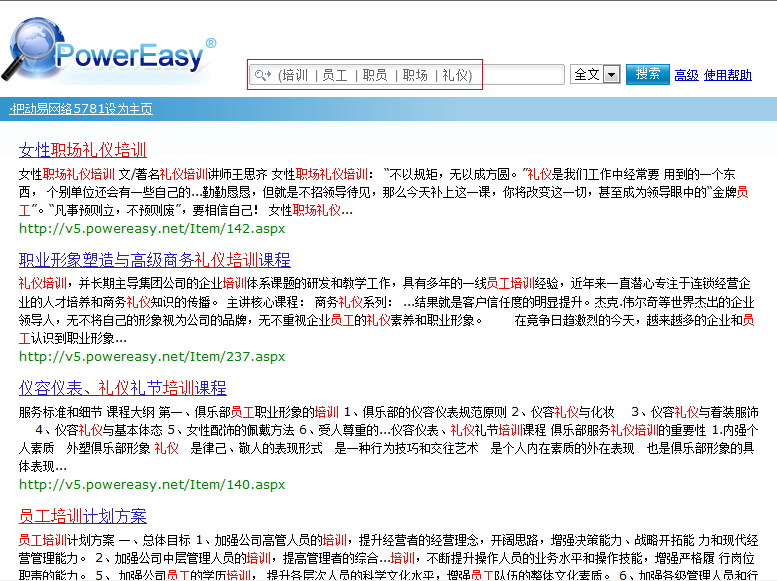Open result 女性职场礼仪培训
The width and height of the screenshot is (777, 581).
coord(83,150)
